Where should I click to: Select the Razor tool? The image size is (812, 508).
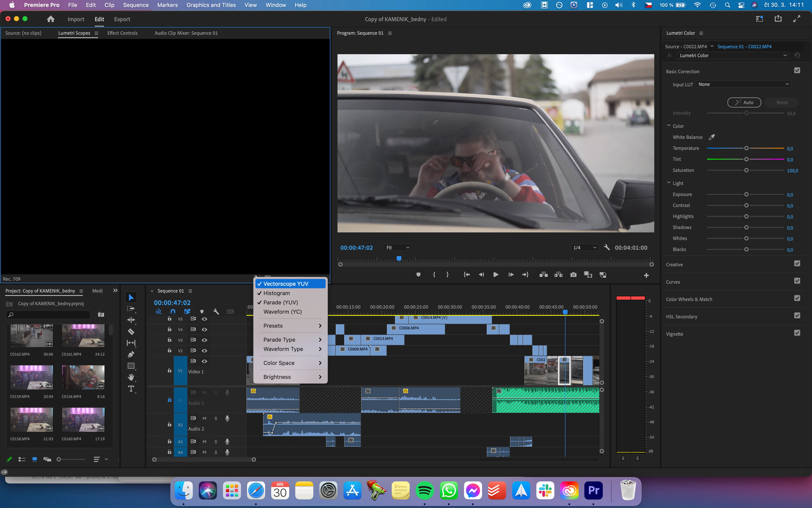tap(131, 332)
